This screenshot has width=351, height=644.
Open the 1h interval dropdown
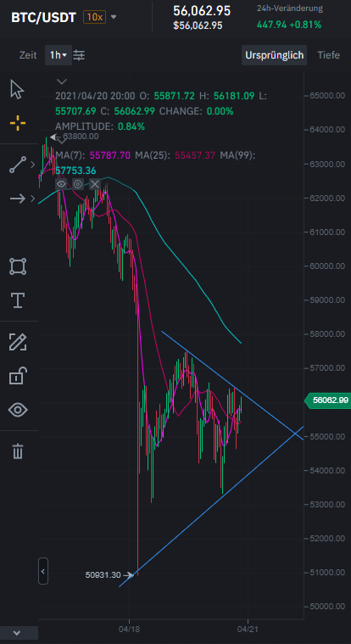pyautogui.click(x=58, y=54)
